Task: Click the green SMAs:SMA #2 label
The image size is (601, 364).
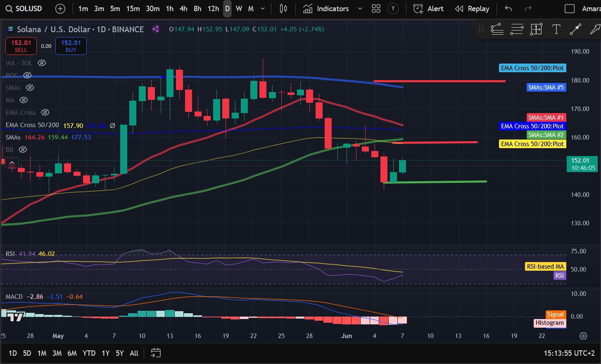Action: (x=546, y=135)
